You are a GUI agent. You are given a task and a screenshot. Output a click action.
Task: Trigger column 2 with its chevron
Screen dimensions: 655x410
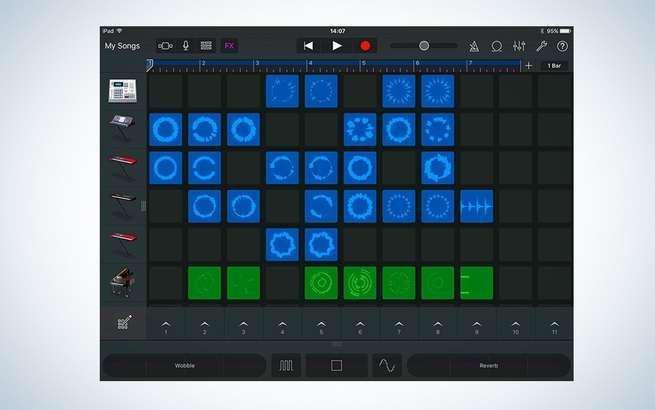[204, 326]
